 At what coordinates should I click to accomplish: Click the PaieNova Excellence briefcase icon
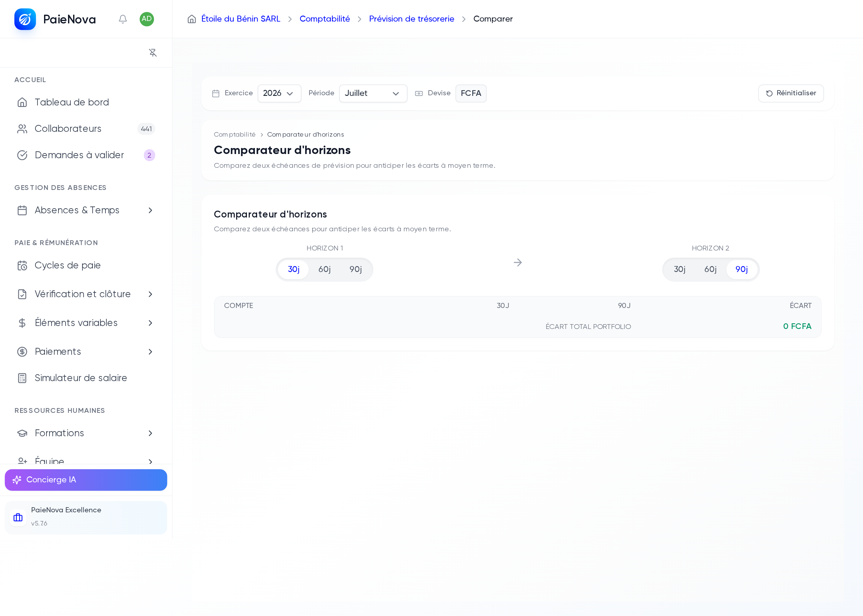click(x=18, y=517)
